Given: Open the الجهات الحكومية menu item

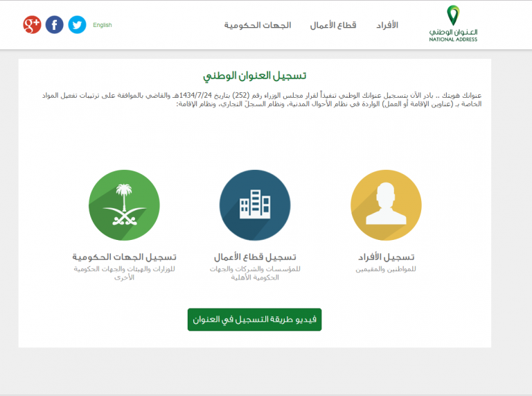Looking at the screenshot, I should tap(258, 25).
